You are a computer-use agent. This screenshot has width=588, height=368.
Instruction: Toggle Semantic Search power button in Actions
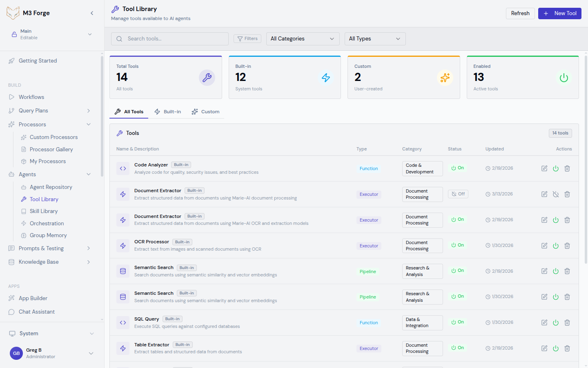coord(556,271)
